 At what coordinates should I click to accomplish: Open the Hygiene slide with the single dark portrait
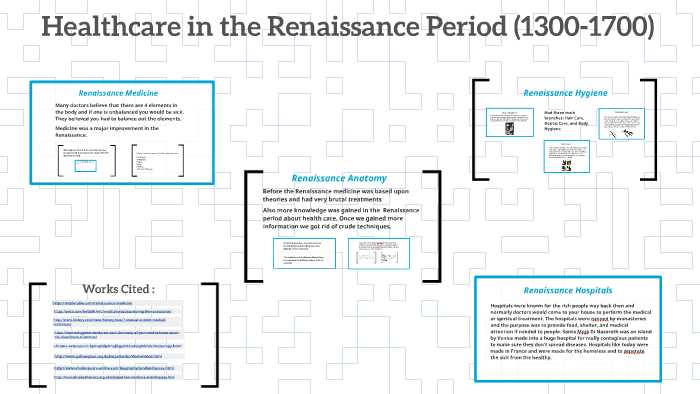(x=510, y=122)
